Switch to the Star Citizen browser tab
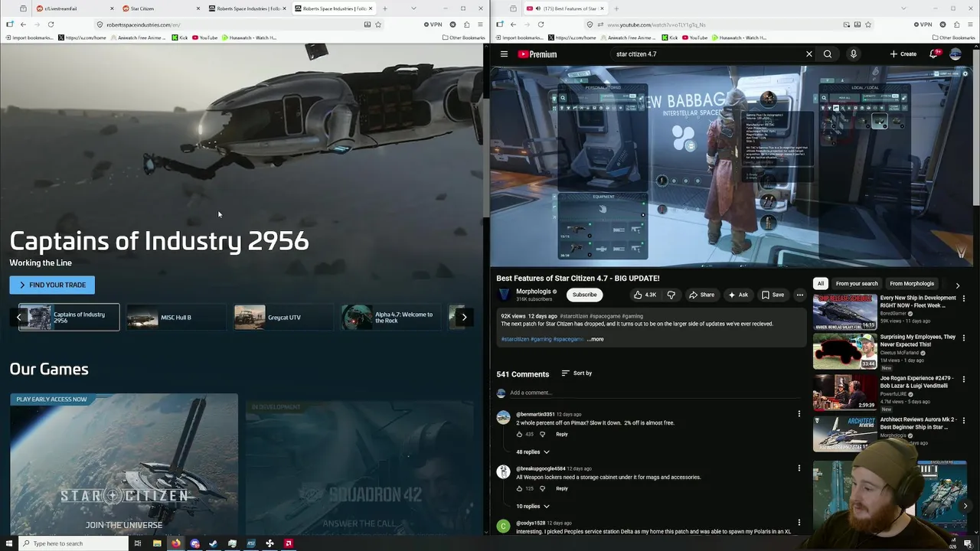 160,8
